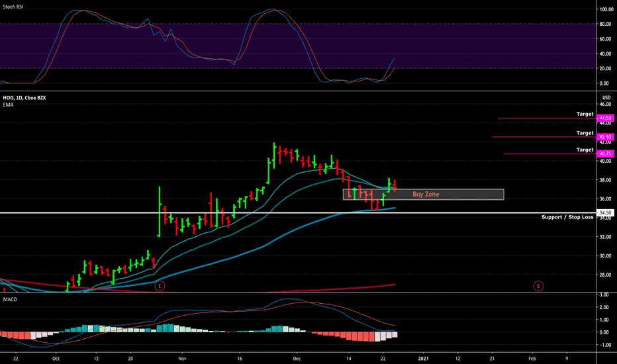This screenshot has height=364, width=617.
Task: Click the Feb label on time axis
Action: pos(532,359)
